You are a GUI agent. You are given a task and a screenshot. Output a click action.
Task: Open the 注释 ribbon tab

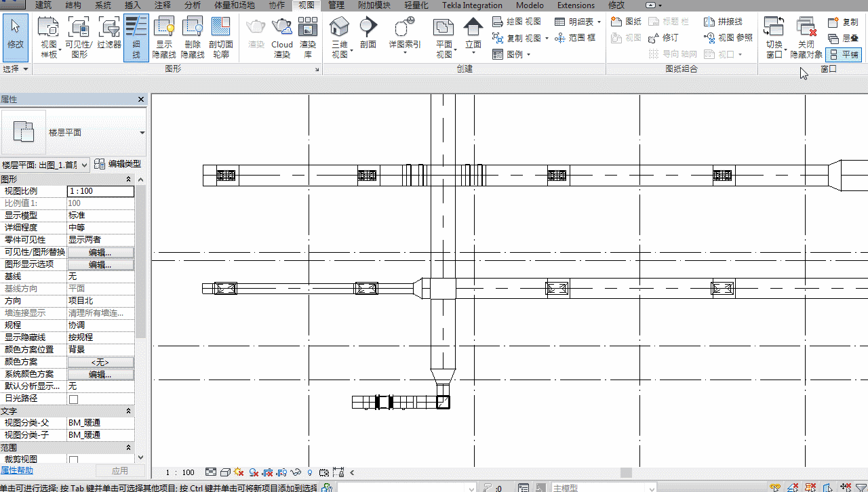[x=163, y=5]
